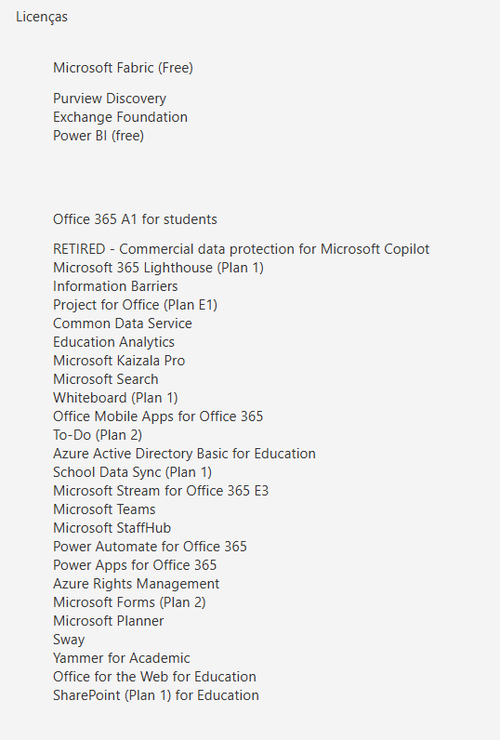
Task: Select Project for Office (Plan E1)
Action: point(135,305)
